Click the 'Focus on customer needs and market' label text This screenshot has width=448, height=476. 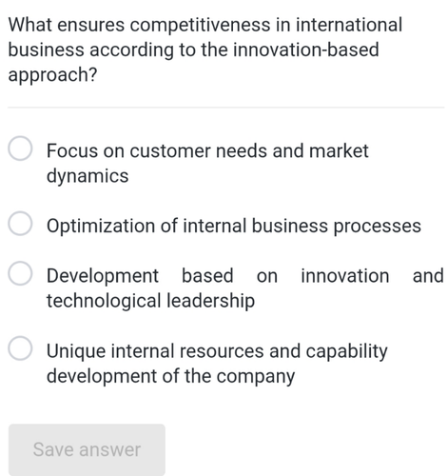coord(207,150)
